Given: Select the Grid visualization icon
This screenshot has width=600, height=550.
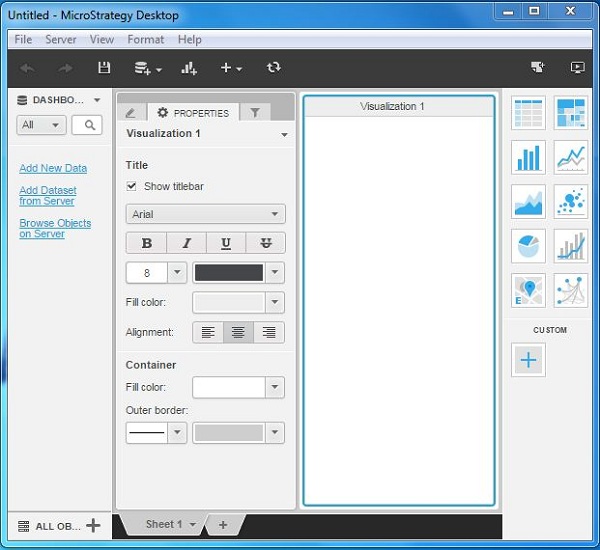Looking at the screenshot, I should coord(528,113).
